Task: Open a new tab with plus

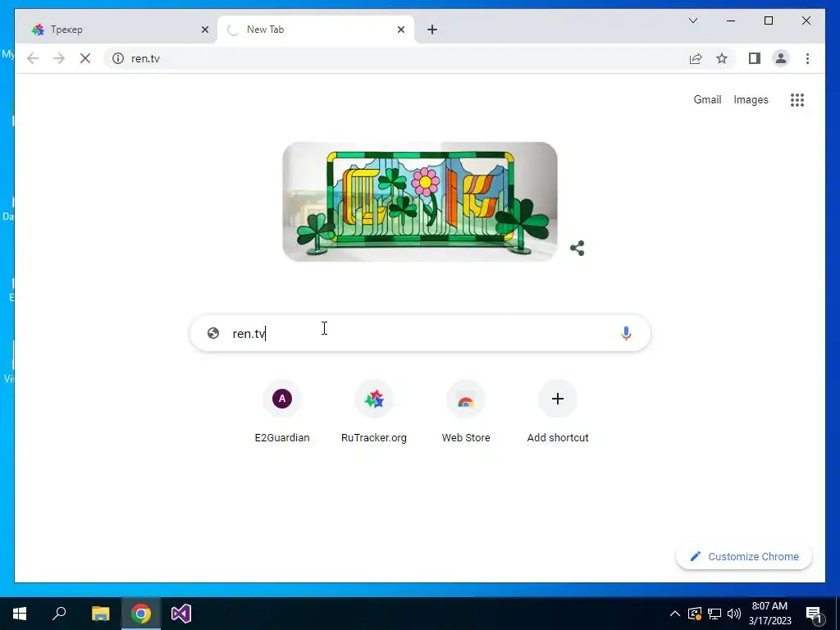Action: click(x=432, y=30)
